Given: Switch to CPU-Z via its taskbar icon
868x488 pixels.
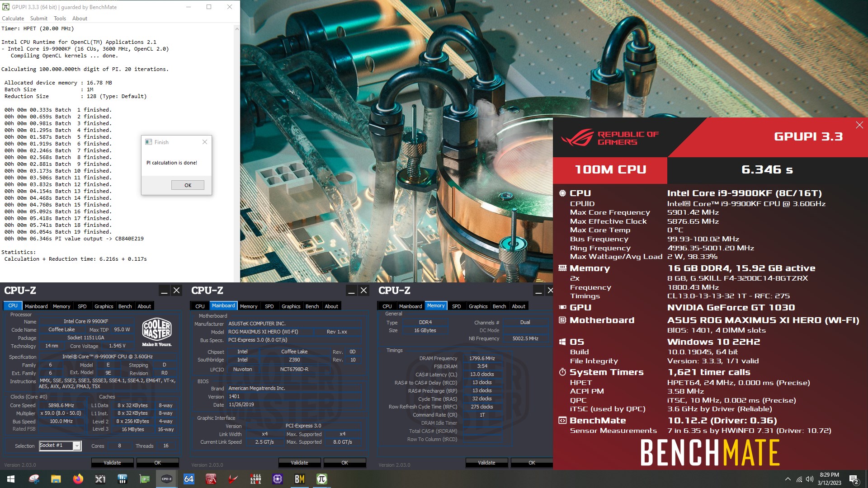Looking at the screenshot, I should pos(167,479).
